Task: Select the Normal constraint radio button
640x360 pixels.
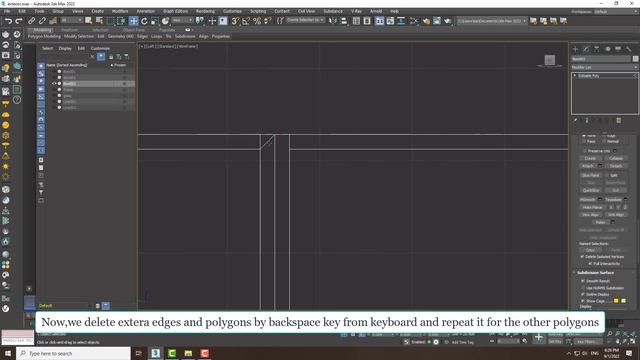Action: (x=604, y=141)
